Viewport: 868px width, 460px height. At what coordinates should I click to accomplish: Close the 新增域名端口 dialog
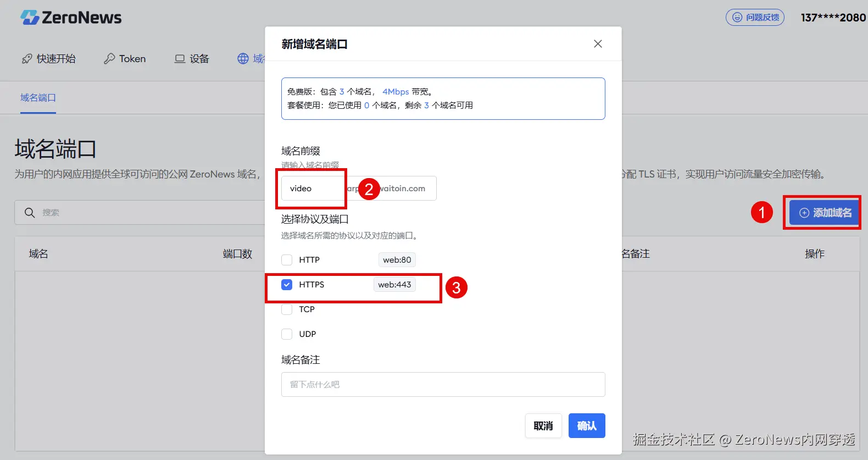point(598,44)
